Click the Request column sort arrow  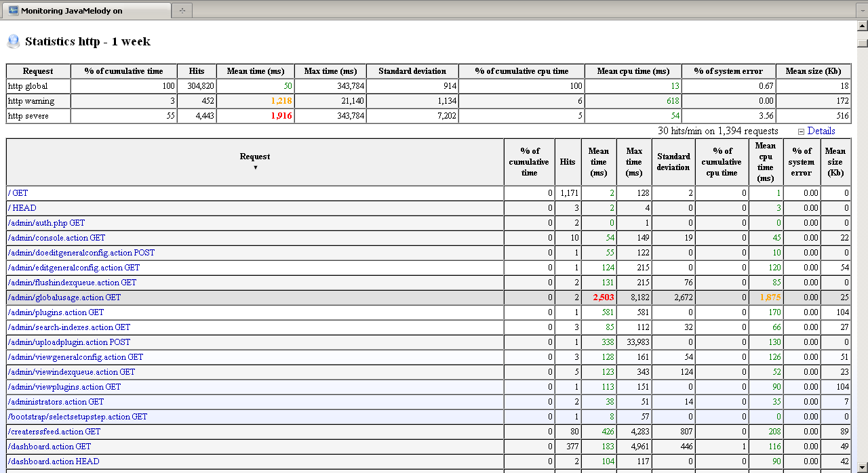coord(255,167)
